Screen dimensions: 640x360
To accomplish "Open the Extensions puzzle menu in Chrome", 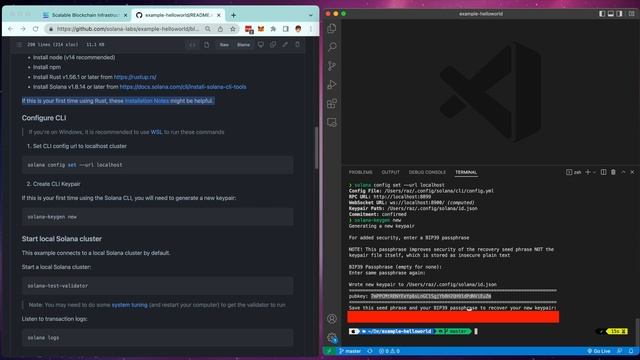I will pos(273,29).
